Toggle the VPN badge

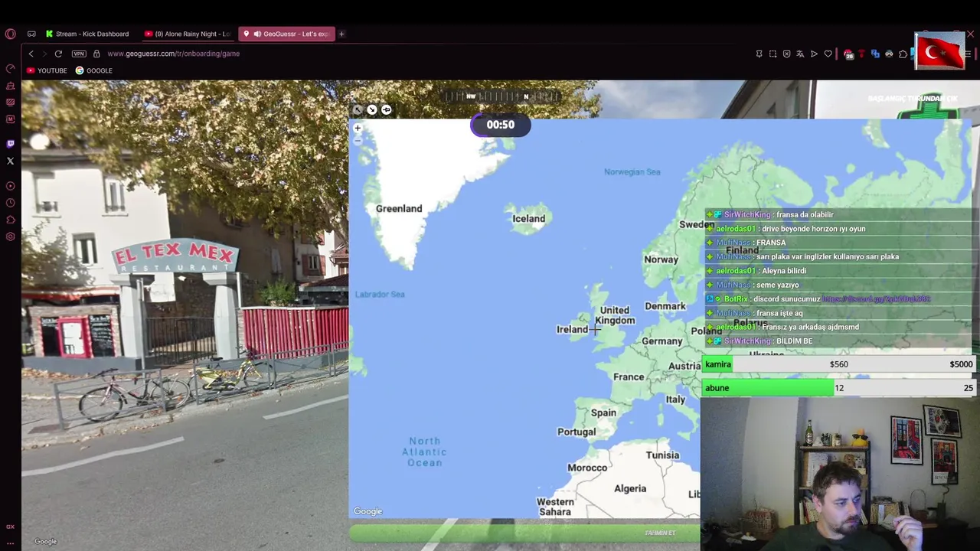[79, 54]
